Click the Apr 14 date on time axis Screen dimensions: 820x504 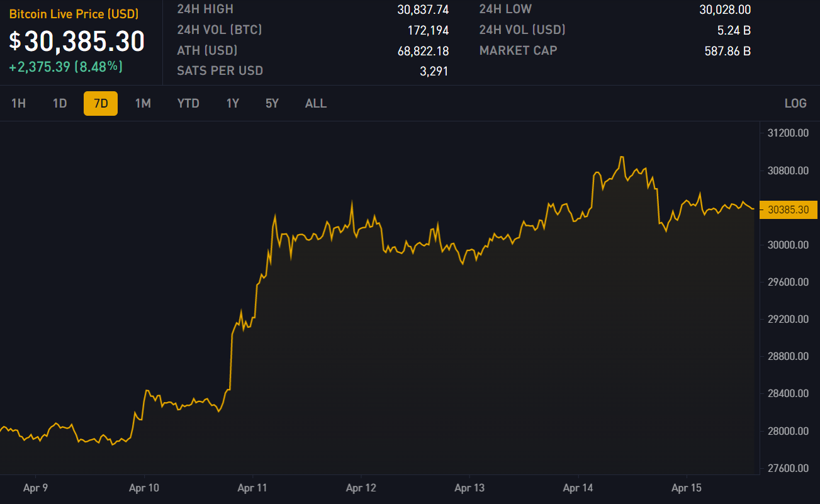tap(578, 488)
